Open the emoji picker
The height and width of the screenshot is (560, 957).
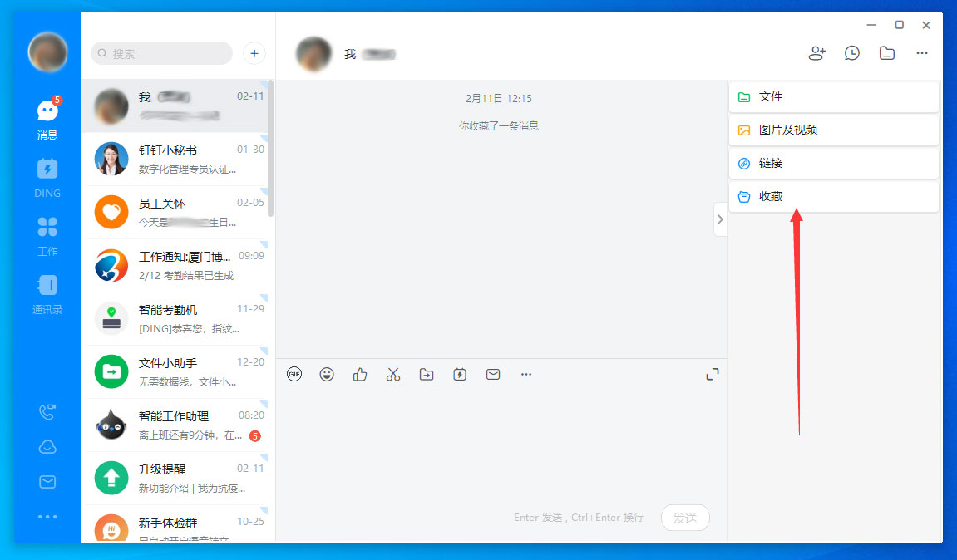(x=327, y=374)
